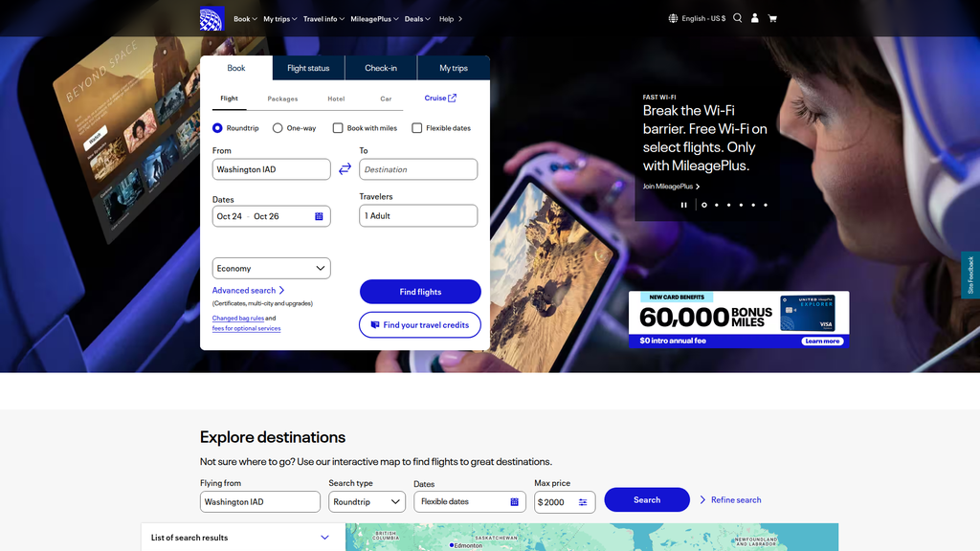Open calendar icon in booking Dates field
The width and height of the screenshot is (980, 551).
point(319,216)
